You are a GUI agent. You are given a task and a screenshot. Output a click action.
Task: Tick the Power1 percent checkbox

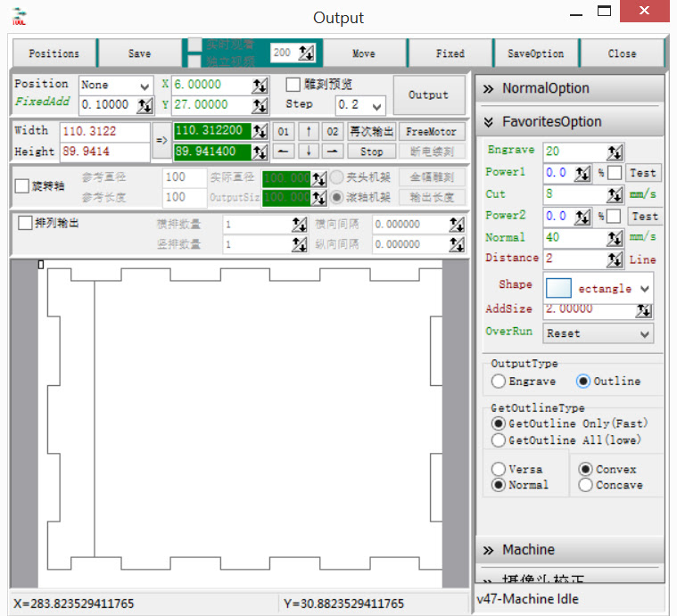point(615,173)
